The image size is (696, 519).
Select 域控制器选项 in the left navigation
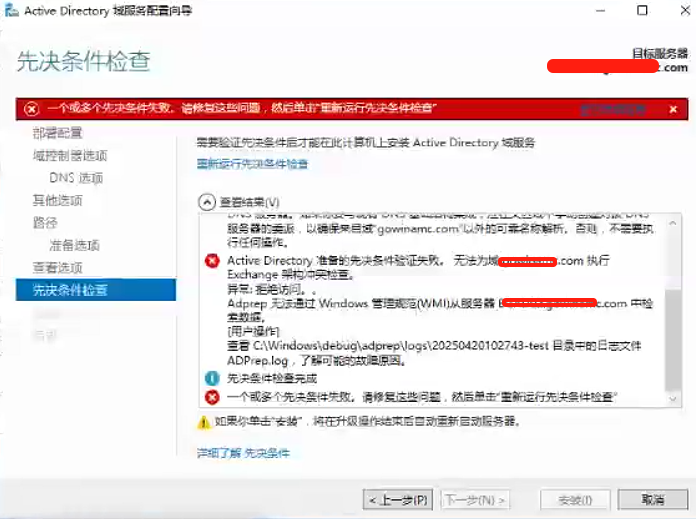(x=70, y=155)
